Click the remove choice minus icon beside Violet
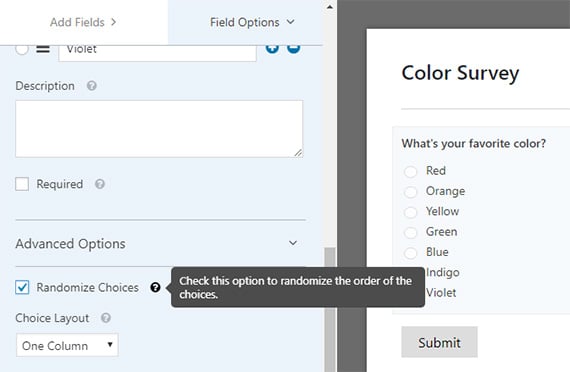 294,49
